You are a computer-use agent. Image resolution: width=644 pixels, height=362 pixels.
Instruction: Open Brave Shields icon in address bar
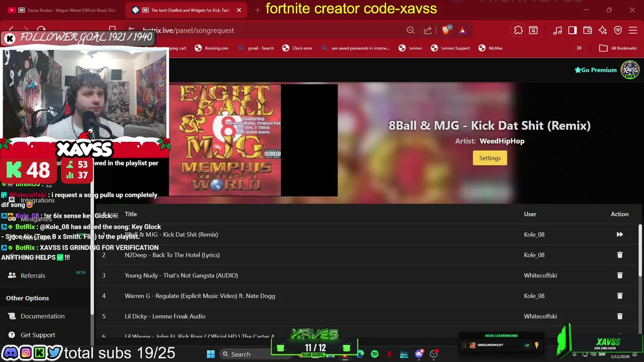pos(446,30)
